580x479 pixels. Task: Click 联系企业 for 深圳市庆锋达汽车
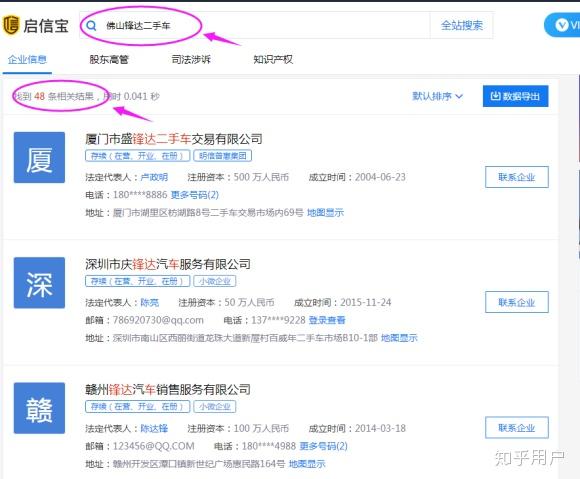pos(517,302)
